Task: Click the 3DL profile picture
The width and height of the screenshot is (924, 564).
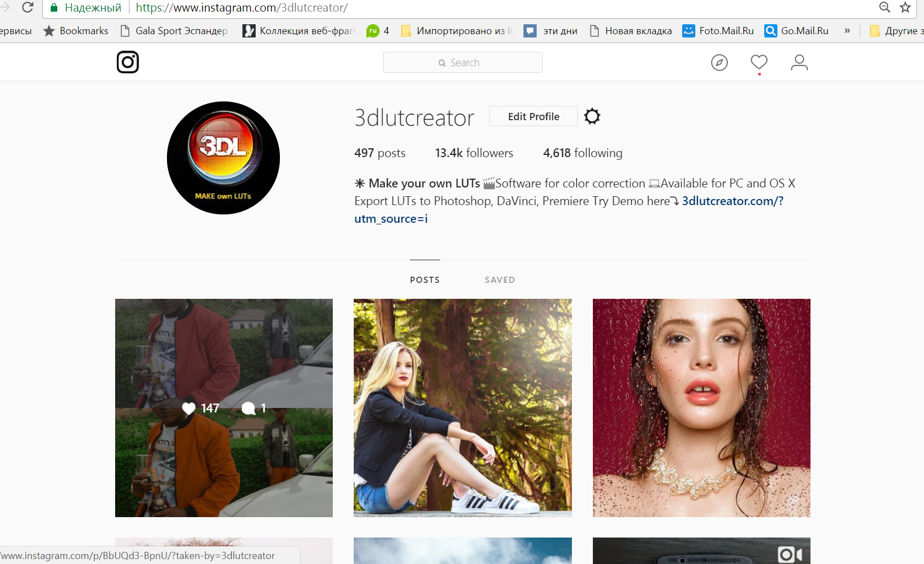Action: (x=223, y=158)
